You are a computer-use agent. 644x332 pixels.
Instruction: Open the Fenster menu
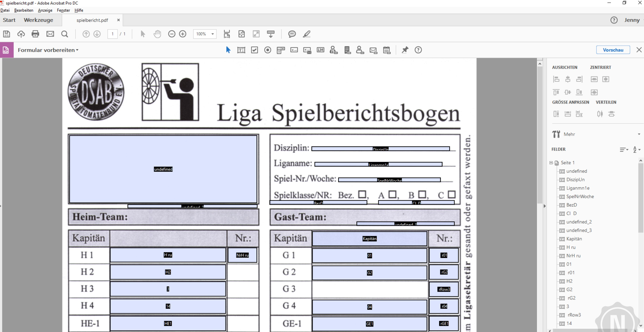coord(63,10)
